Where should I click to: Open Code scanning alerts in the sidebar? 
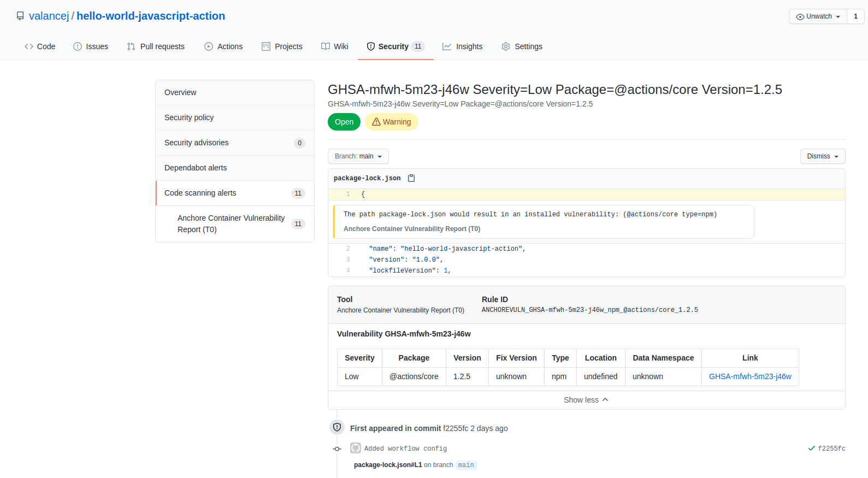pyautogui.click(x=235, y=193)
